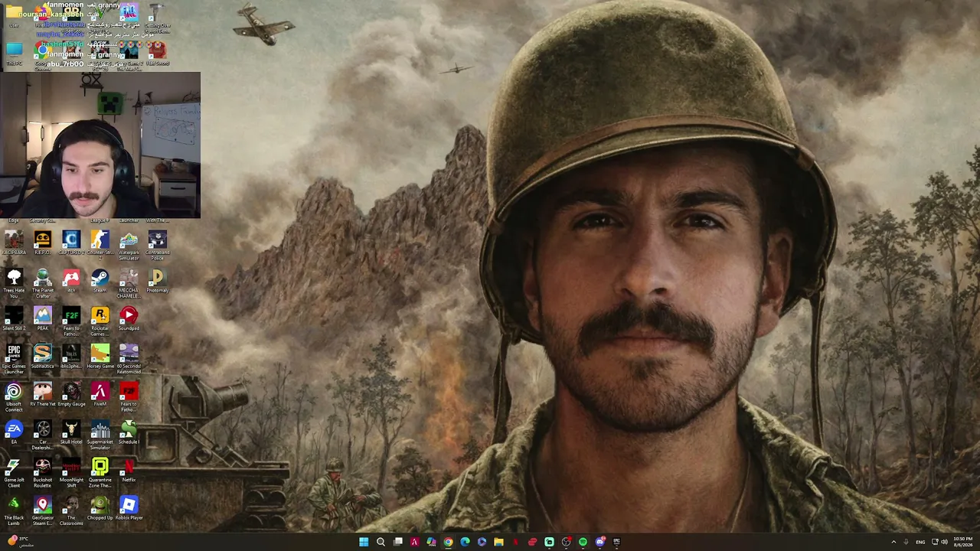The height and width of the screenshot is (551, 980).
Task: Click the Supermarket Simulator shortcut
Action: click(x=100, y=435)
